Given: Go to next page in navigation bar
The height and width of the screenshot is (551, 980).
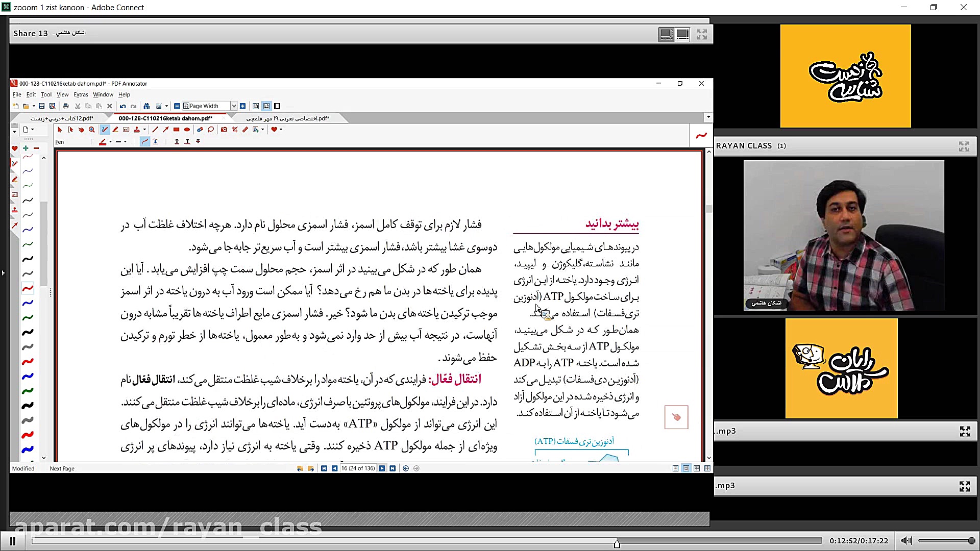Looking at the screenshot, I should click(x=382, y=468).
